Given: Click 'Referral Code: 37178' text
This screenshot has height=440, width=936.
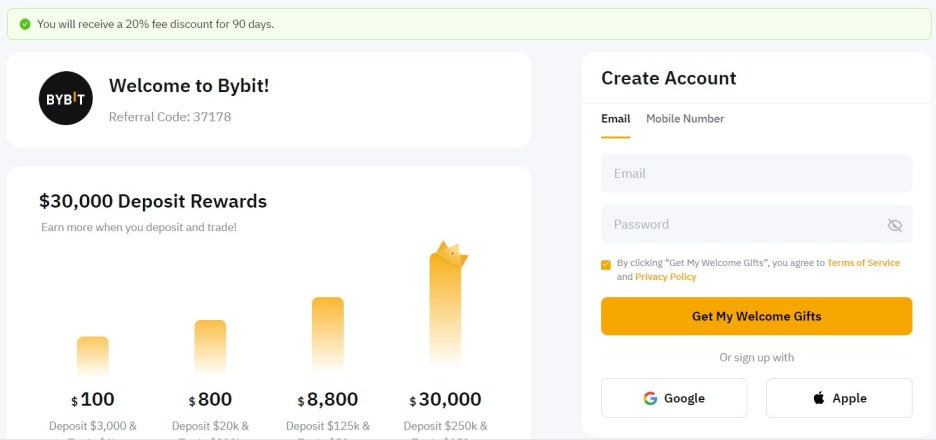Looking at the screenshot, I should tap(170, 117).
